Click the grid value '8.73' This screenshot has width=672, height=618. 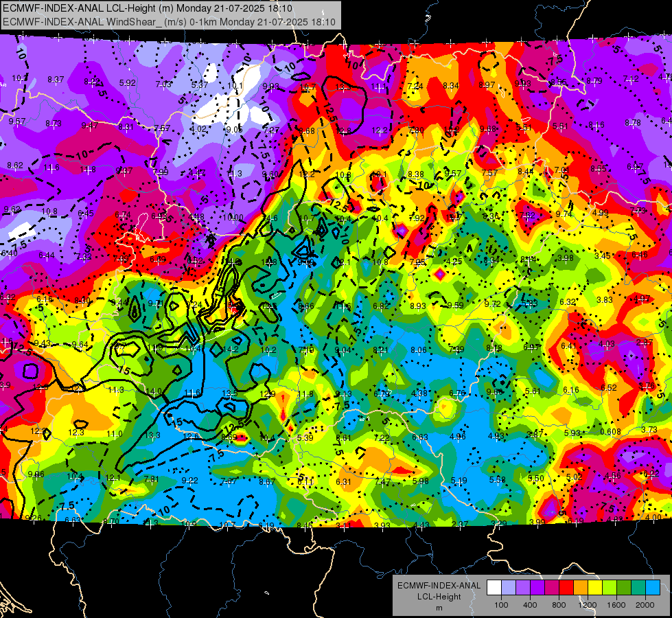[54, 123]
